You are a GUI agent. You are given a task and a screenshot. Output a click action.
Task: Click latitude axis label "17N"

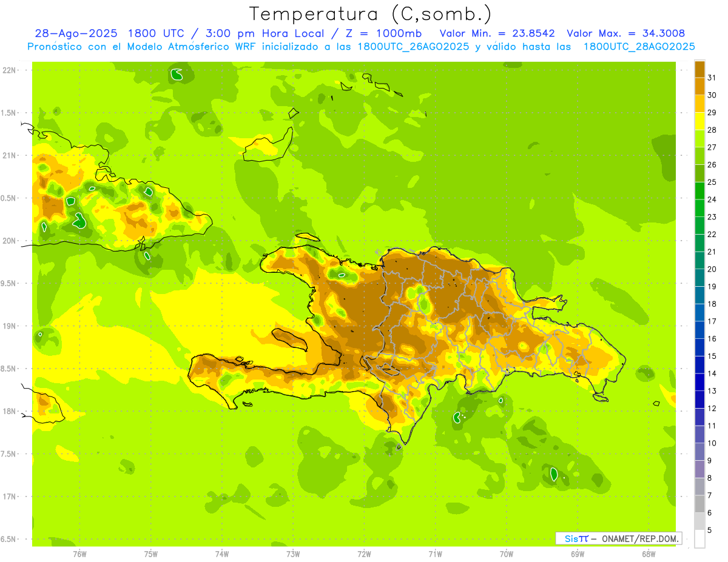point(9,497)
